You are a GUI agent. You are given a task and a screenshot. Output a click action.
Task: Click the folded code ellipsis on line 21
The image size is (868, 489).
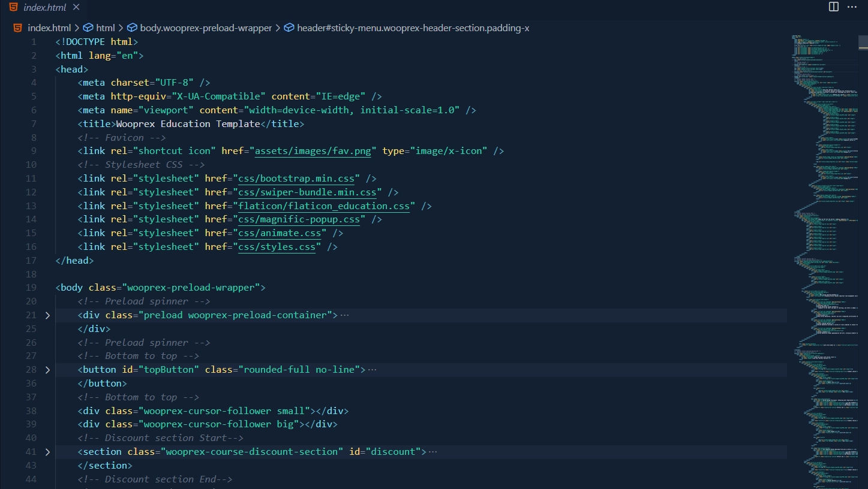tap(346, 315)
